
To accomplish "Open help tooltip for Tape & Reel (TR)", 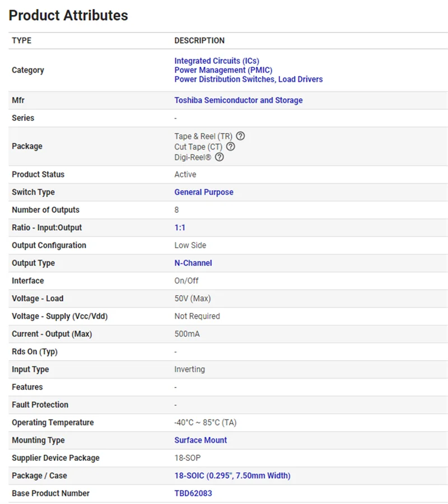I will (x=240, y=136).
